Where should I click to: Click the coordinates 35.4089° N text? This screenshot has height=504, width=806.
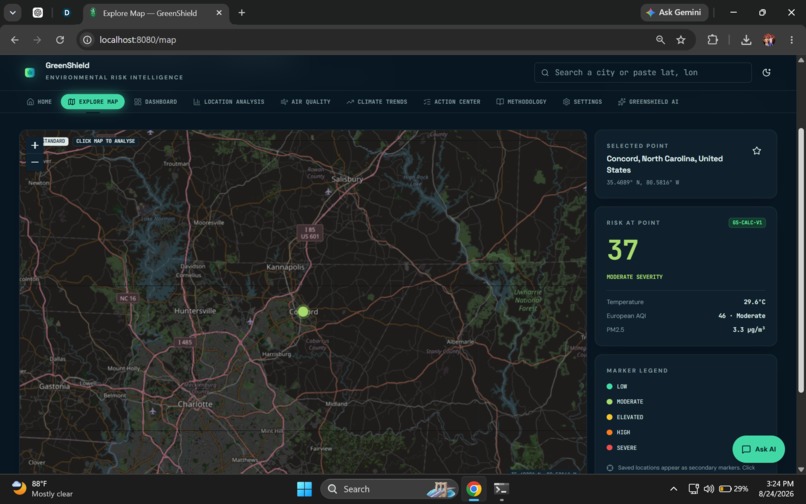pyautogui.click(x=643, y=183)
